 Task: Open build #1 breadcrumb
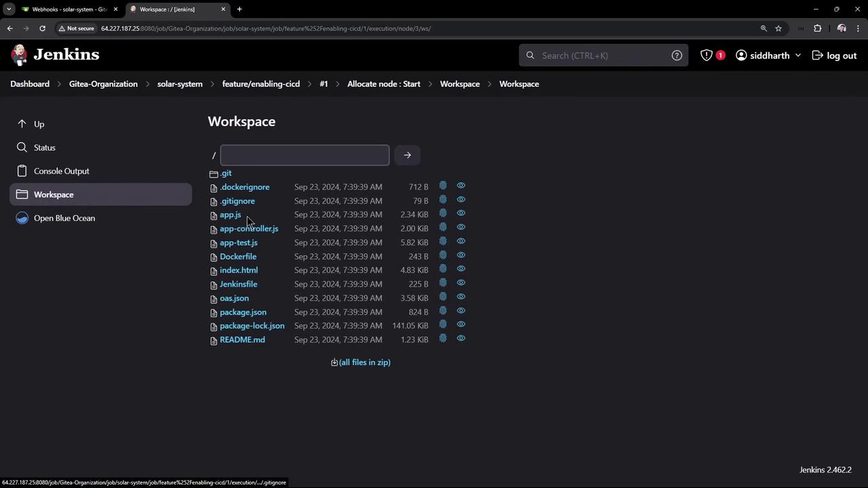[323, 84]
